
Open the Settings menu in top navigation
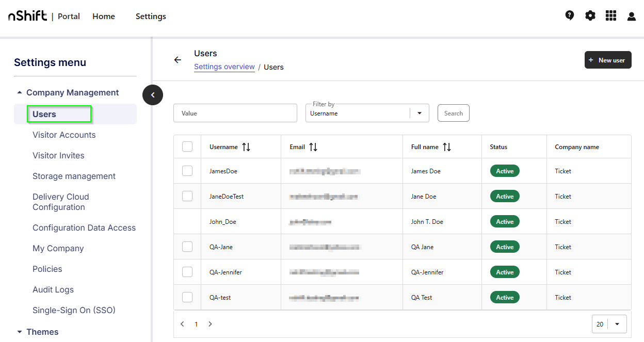(151, 16)
